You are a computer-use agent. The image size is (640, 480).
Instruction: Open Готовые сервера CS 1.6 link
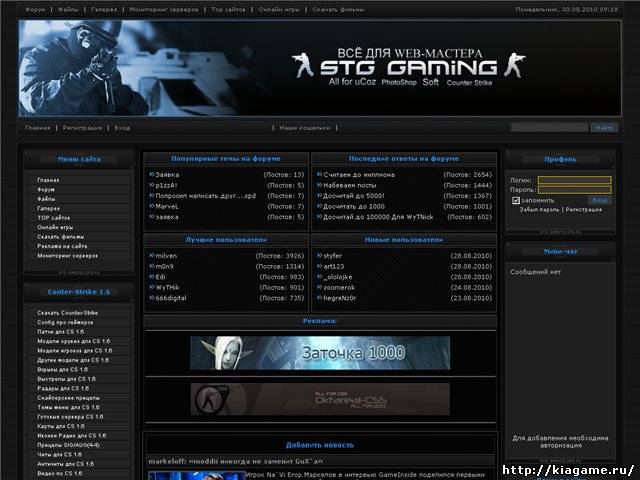[x=70, y=417]
